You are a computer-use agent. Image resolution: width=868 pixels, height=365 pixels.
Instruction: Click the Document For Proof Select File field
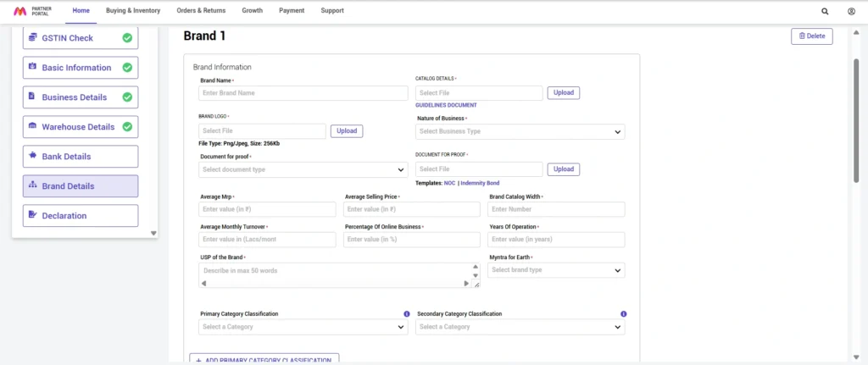coord(480,169)
